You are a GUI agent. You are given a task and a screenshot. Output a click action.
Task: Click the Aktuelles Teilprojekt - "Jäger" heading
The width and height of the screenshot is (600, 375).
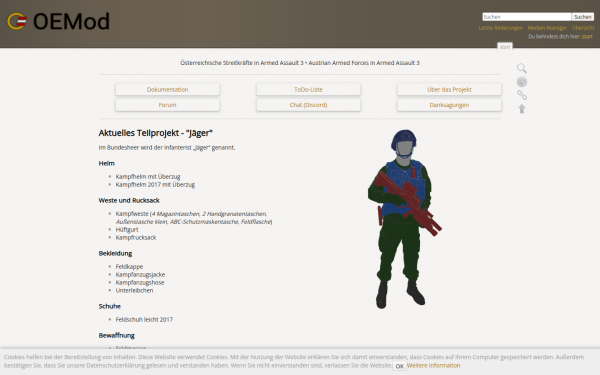click(155, 133)
